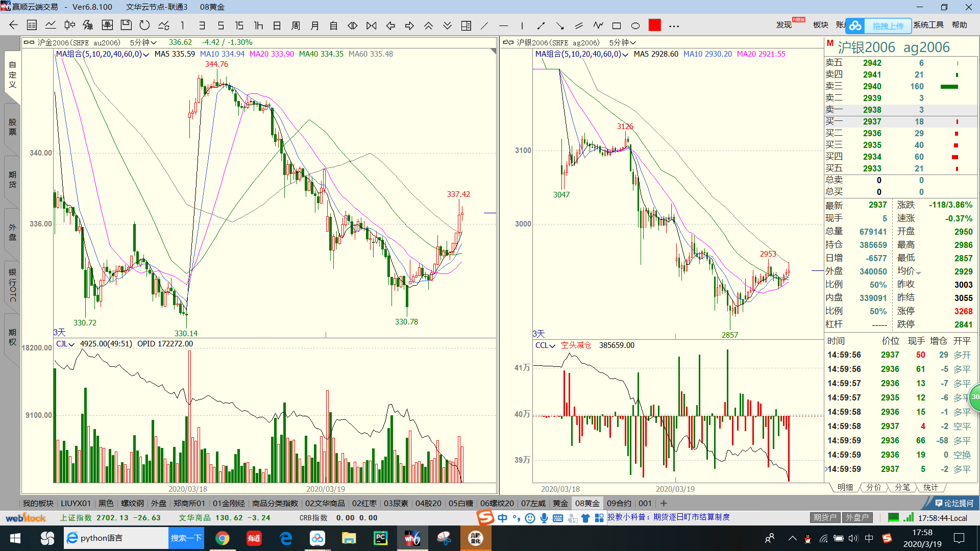Image resolution: width=980 pixels, height=551 pixels.
Task: Select the 15 minute period button
Action: pos(239,26)
